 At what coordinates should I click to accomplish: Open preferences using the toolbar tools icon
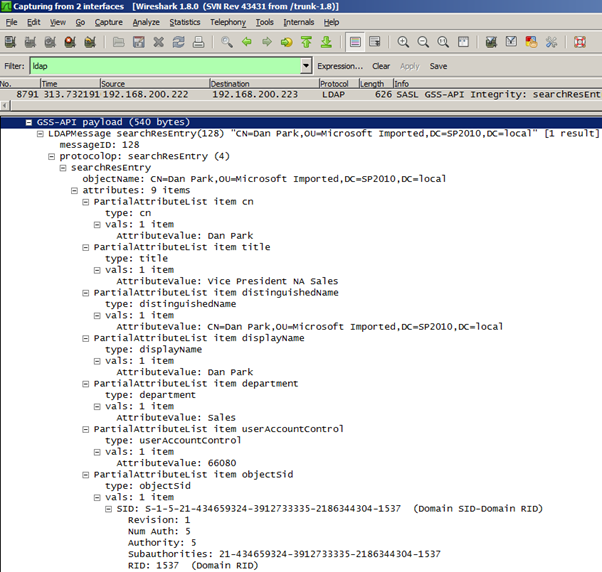tap(551, 42)
